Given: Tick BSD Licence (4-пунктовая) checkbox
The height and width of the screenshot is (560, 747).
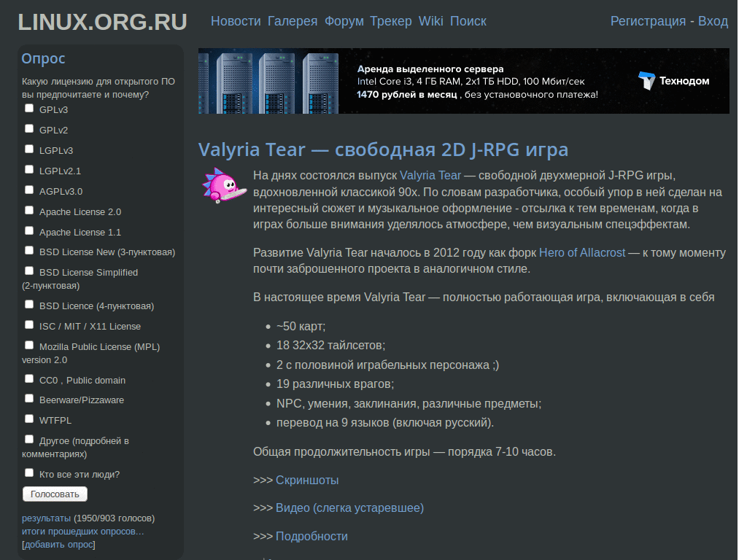Looking at the screenshot, I should click(29, 305).
